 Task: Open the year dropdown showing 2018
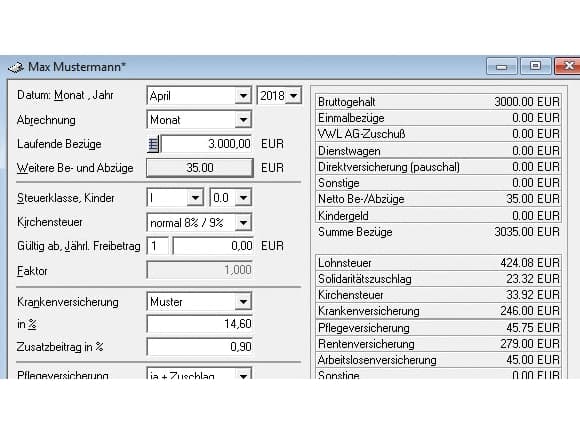pos(279,96)
